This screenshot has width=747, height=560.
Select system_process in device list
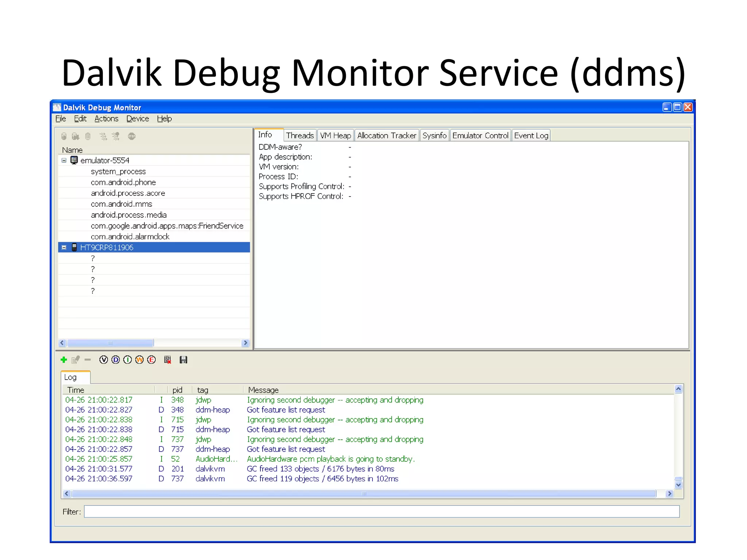tap(154, 171)
